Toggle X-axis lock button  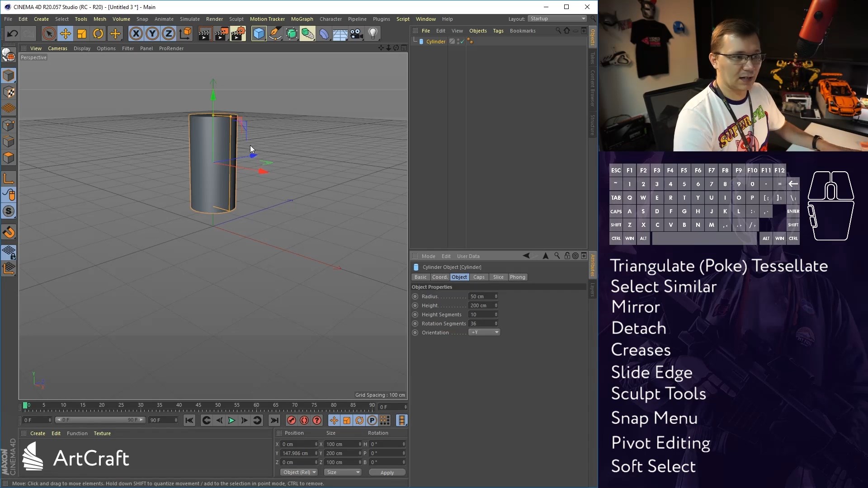point(136,34)
